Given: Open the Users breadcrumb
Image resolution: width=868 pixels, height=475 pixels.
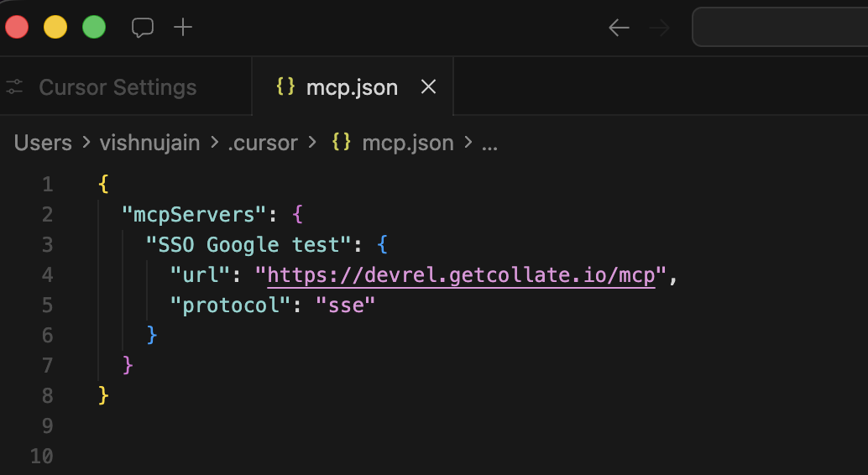Looking at the screenshot, I should [43, 143].
